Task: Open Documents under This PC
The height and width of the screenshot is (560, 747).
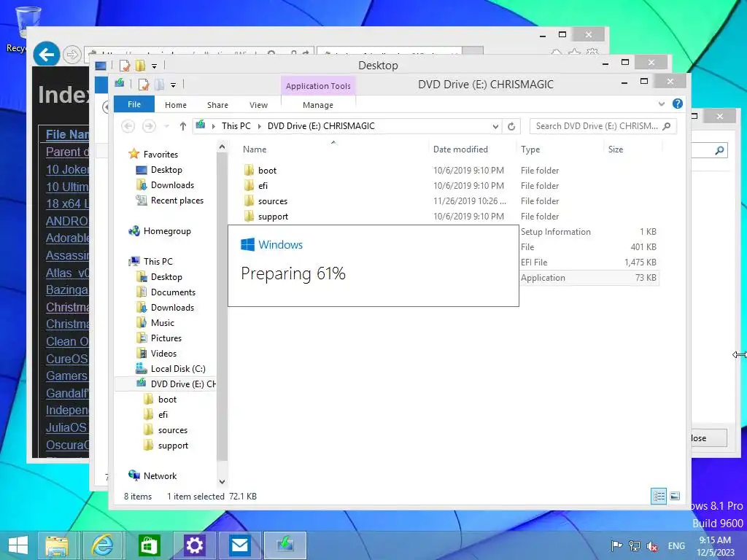Action: [173, 292]
